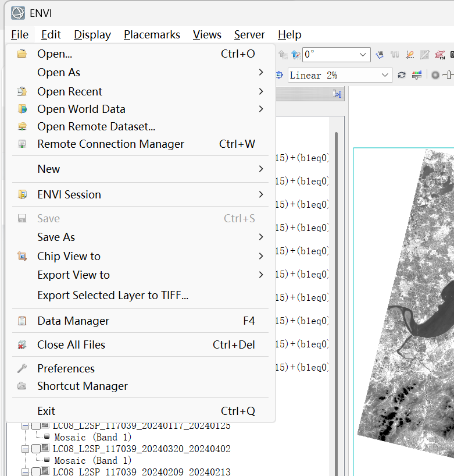
Task: Collapse the LC08_L2SP_117039_20240117_20240125 tree node
Action: (x=25, y=426)
